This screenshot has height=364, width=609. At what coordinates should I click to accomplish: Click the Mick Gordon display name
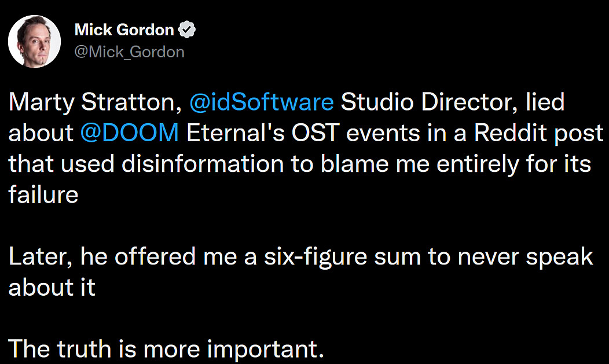(x=124, y=30)
